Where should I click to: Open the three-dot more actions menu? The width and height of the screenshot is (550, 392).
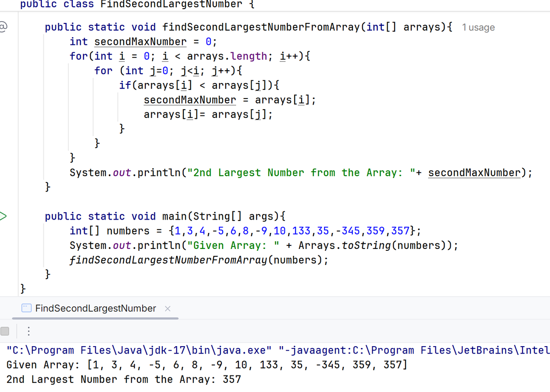coord(28,331)
